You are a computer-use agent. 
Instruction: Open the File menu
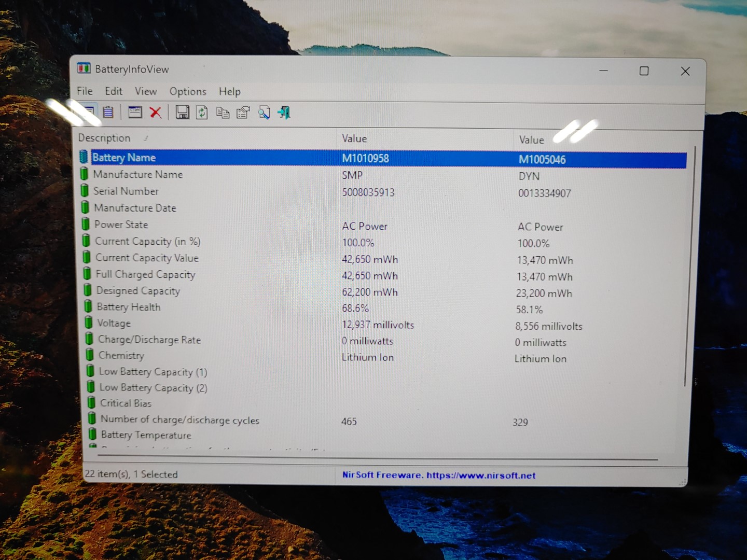tap(84, 91)
